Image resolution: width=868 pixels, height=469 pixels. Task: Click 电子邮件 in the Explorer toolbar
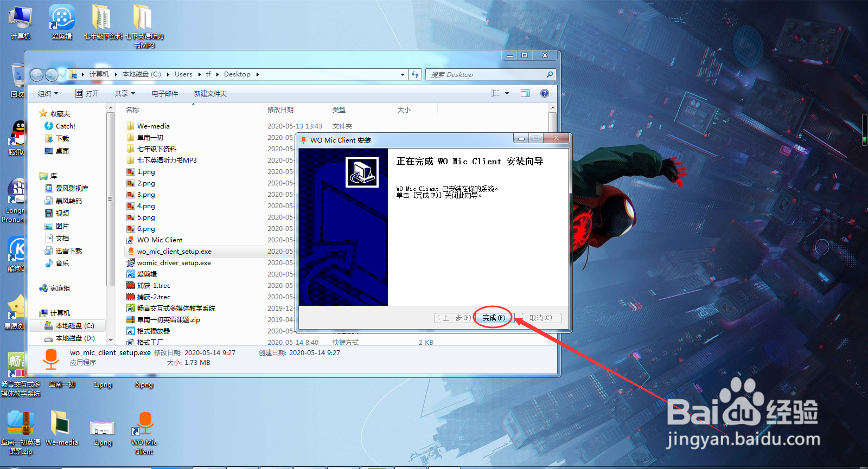[x=165, y=93]
